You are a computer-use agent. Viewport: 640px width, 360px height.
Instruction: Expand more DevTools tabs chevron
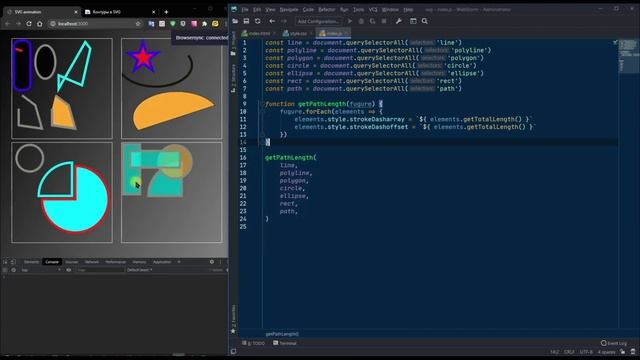[x=179, y=262]
